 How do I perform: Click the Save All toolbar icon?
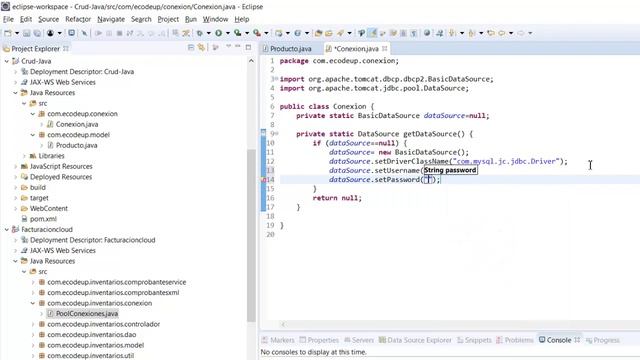37,33
